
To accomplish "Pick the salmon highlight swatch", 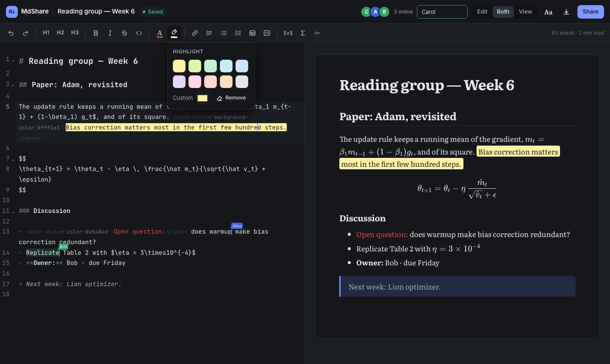I will (211, 82).
